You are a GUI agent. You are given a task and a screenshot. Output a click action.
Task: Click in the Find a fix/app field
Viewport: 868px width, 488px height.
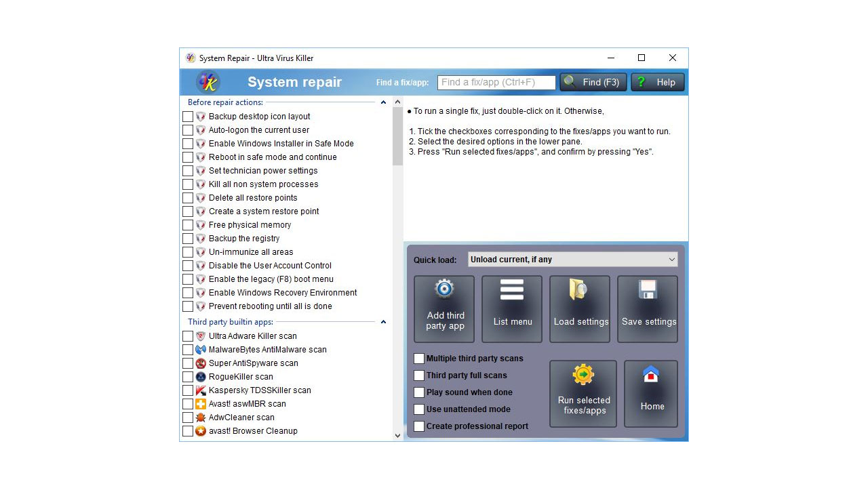coord(496,82)
